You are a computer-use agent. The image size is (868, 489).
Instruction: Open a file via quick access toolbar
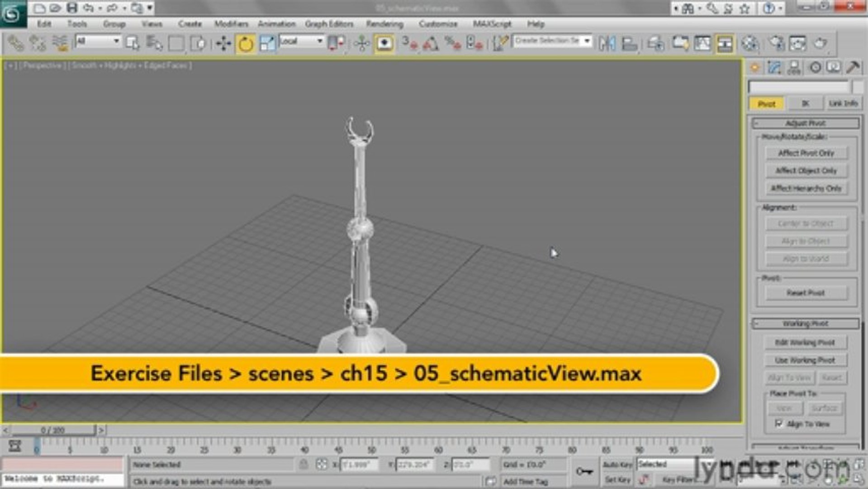[55, 8]
